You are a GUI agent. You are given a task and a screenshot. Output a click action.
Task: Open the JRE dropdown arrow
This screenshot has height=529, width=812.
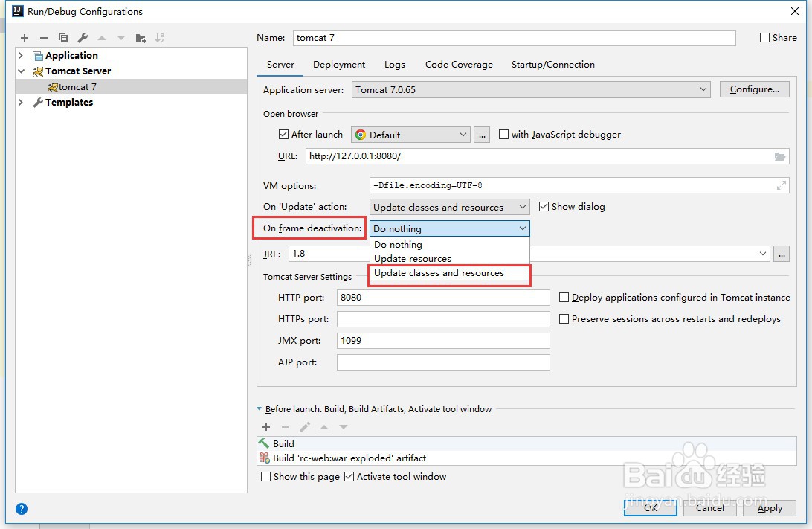coord(762,254)
